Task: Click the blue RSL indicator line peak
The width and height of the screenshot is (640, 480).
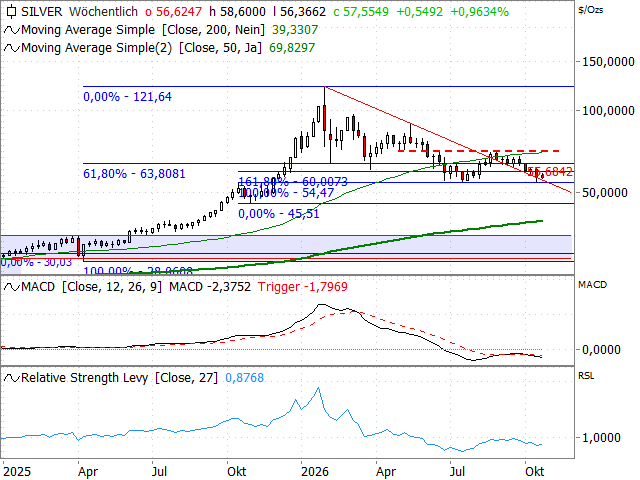Action: click(318, 388)
